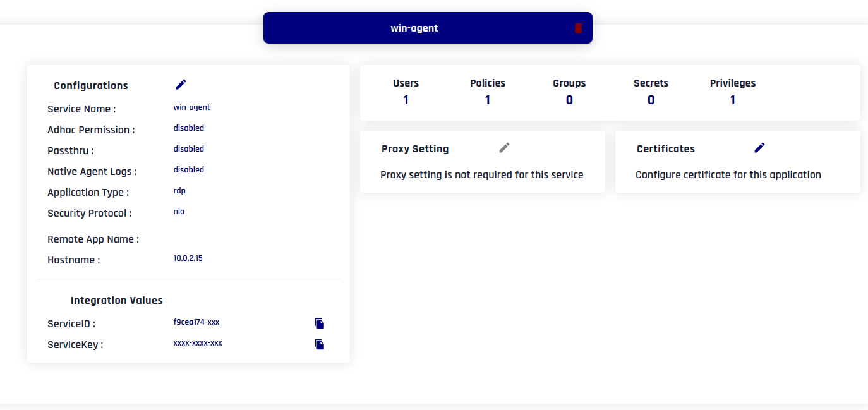This screenshot has height=410, width=868.
Task: Click the Service Name value win-agent
Action: point(191,107)
